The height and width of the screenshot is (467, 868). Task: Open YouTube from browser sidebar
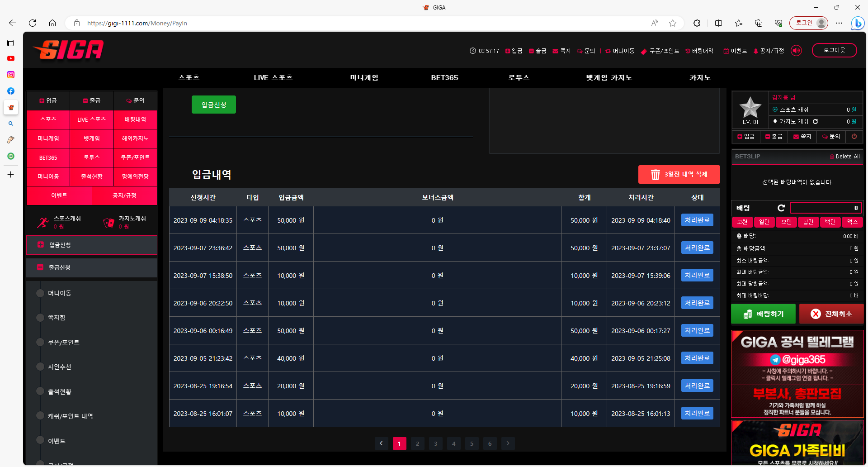pyautogui.click(x=11, y=58)
